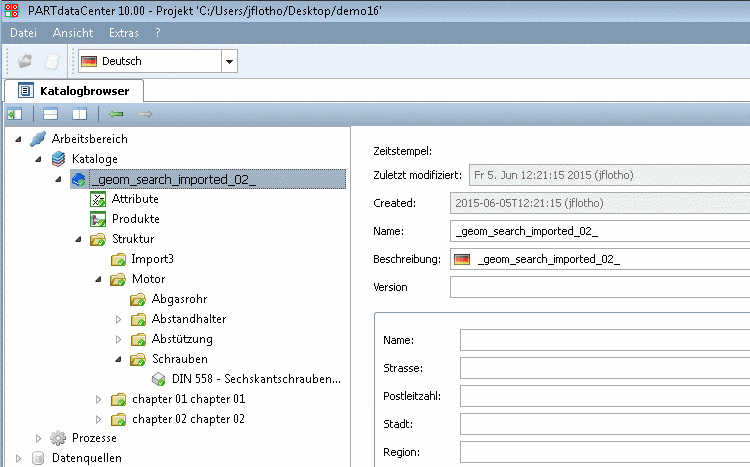Viewport: 750px width, 467px height.
Task: Expand the chapter 01 chapter 01 node
Action: (x=98, y=399)
